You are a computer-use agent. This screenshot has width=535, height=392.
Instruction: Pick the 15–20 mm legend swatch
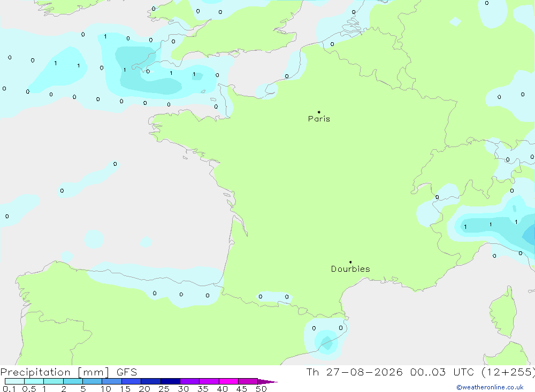[132, 381]
